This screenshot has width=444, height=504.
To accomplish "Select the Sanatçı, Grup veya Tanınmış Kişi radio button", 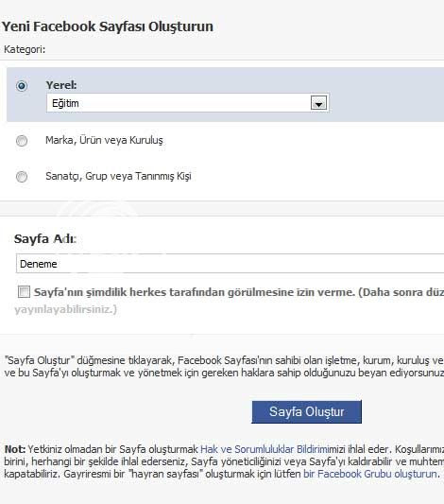I will point(22,177).
